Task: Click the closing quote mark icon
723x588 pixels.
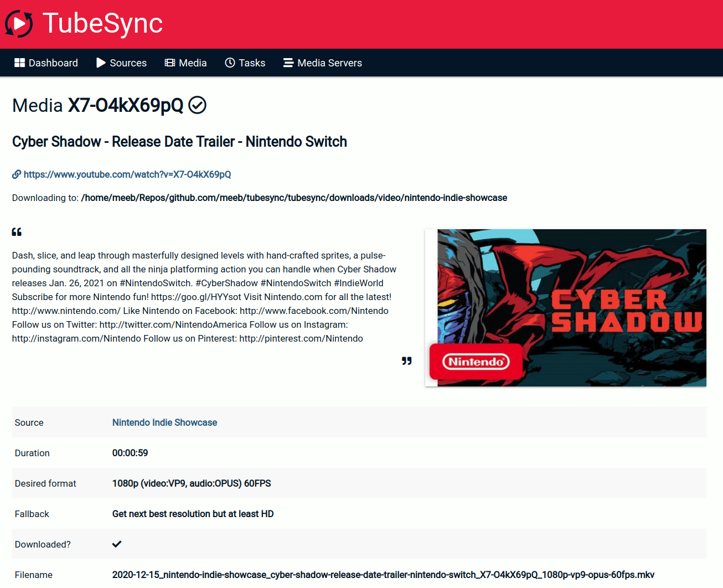Action: 407,360
